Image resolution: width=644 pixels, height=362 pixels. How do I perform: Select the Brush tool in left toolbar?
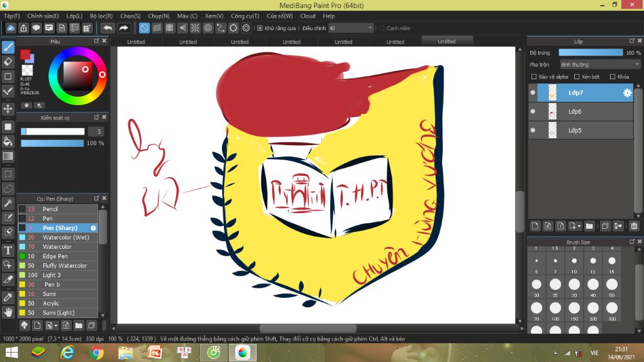tap(8, 47)
